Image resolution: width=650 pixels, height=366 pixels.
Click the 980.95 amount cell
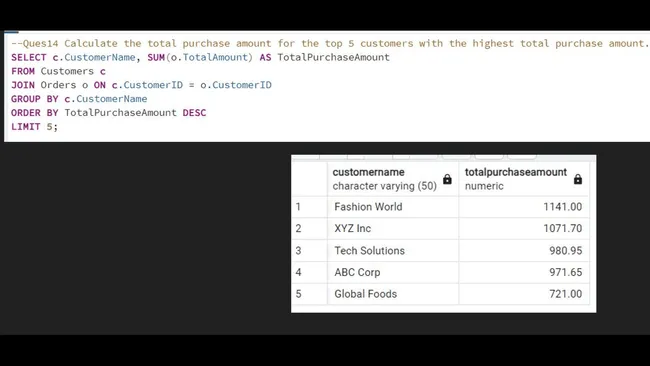point(524,250)
